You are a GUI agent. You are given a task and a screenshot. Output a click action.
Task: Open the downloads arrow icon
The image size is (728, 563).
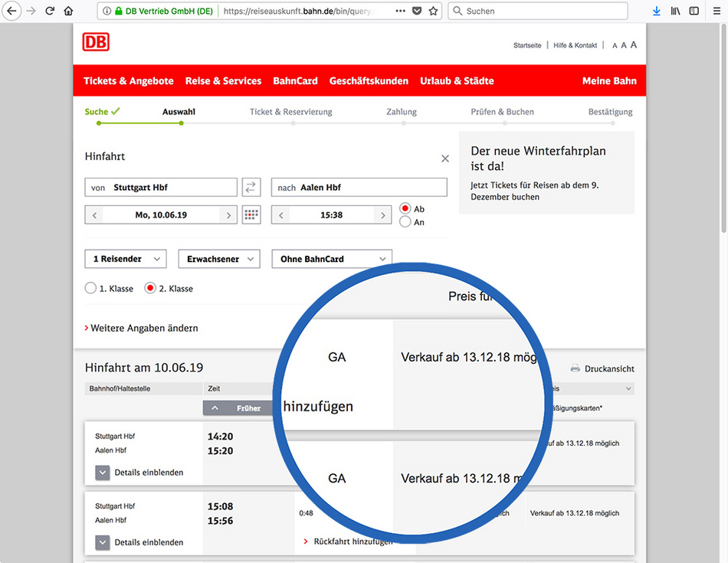coord(657,11)
